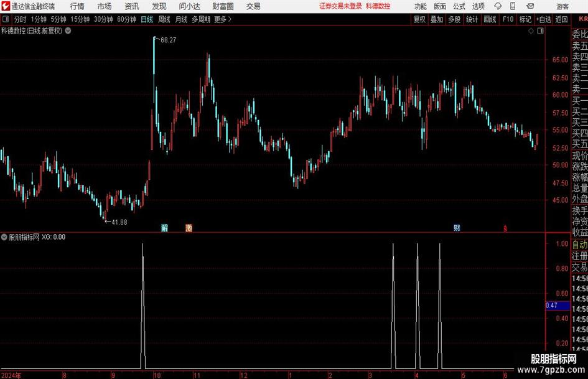The height and width of the screenshot is (379, 588).
Task: Open the 发现 menu
Action: [159, 6]
